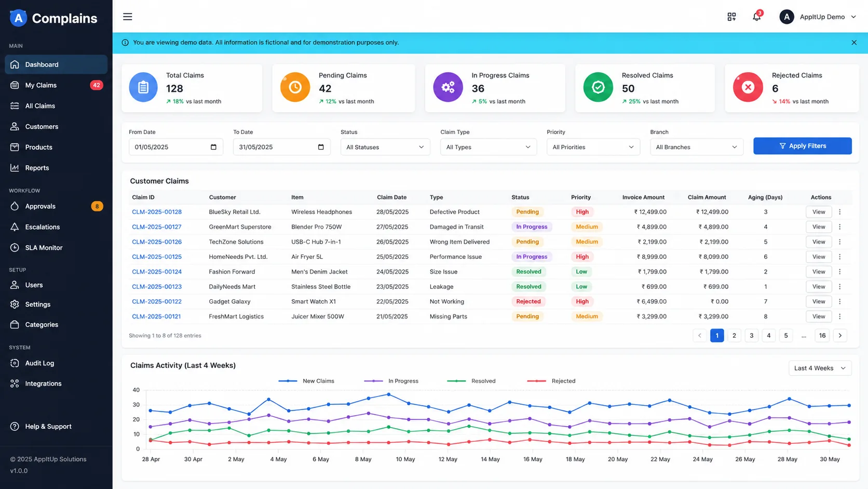Open row options for CLM-2025-00121
The height and width of the screenshot is (489, 868).
839,316
